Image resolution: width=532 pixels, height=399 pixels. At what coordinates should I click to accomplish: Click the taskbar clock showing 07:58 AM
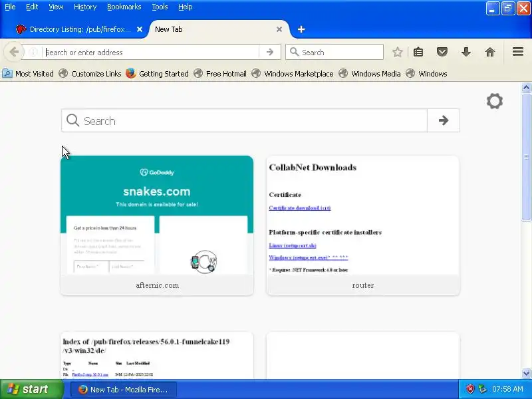(x=507, y=389)
